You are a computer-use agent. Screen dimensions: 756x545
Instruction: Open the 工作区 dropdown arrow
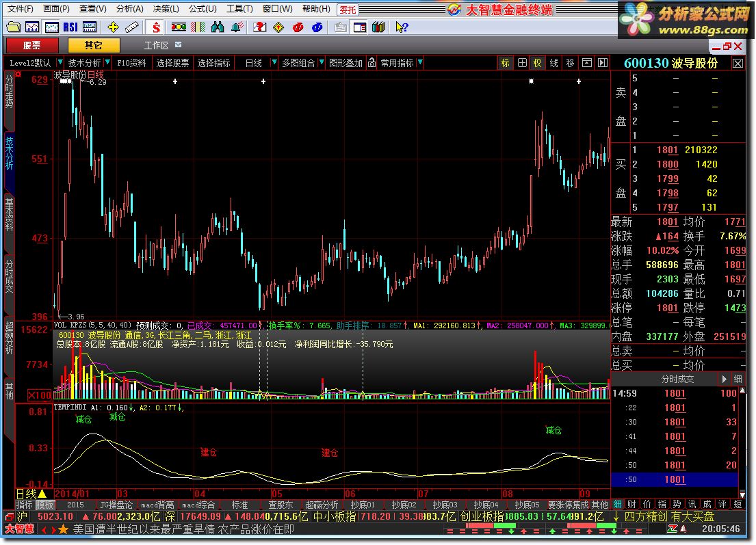click(179, 45)
